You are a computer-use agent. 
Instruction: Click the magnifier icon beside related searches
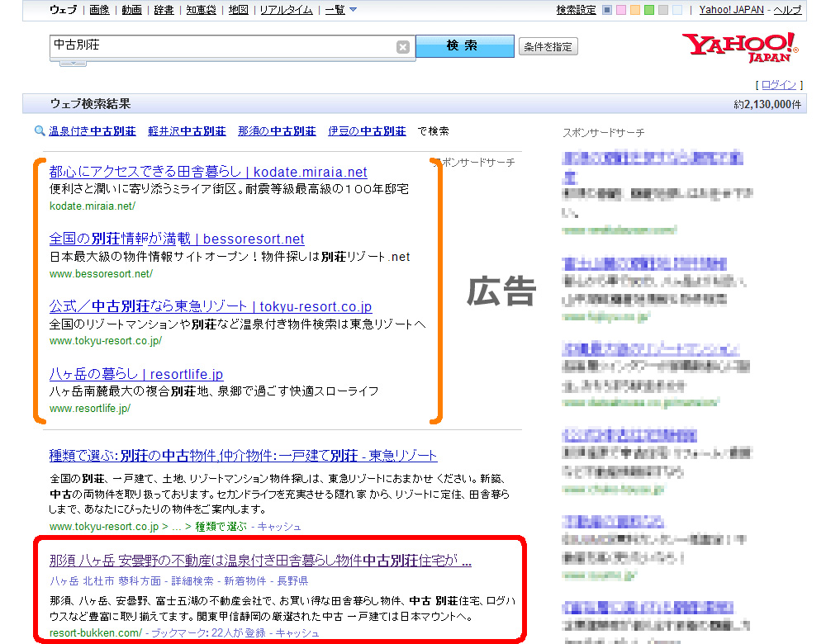coord(40,130)
